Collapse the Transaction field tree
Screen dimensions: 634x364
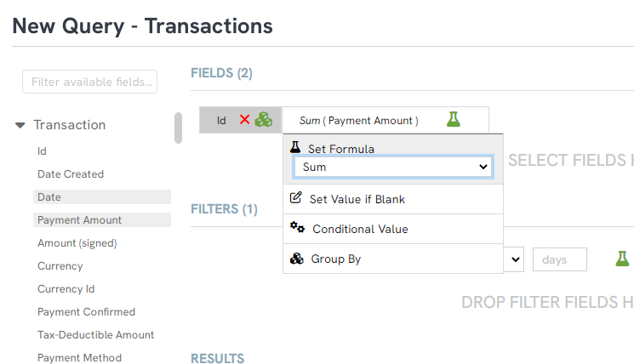pyautogui.click(x=20, y=125)
